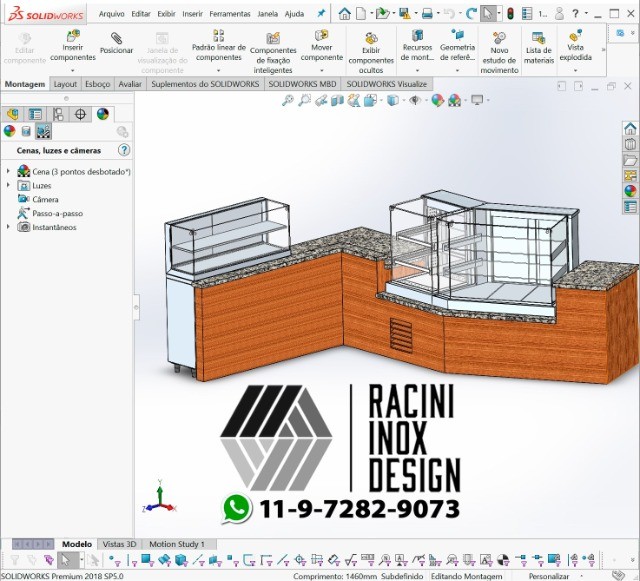Open the Ferramentas menu
Image resolution: width=640 pixels, height=581 pixels.
[230, 14]
